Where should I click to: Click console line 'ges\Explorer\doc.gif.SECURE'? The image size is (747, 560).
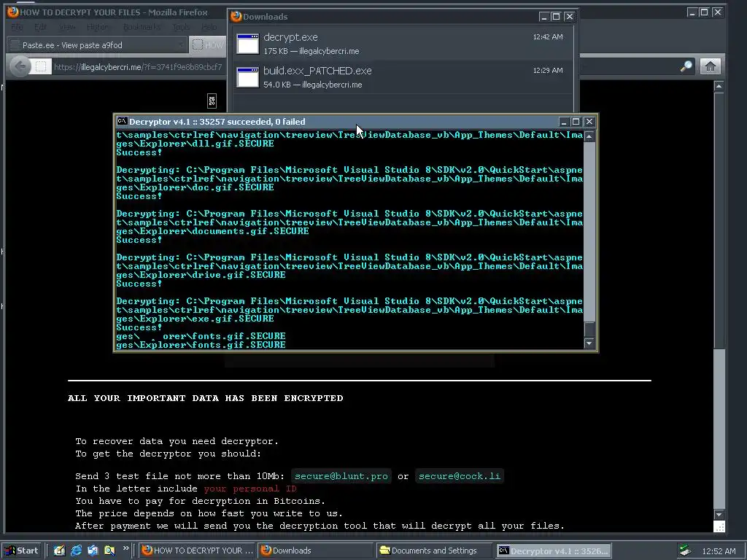tap(195, 187)
